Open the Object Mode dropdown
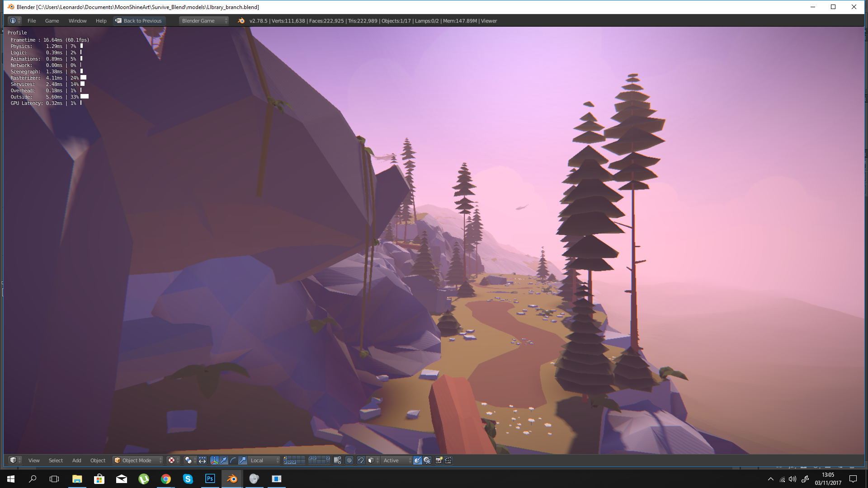 click(x=137, y=460)
